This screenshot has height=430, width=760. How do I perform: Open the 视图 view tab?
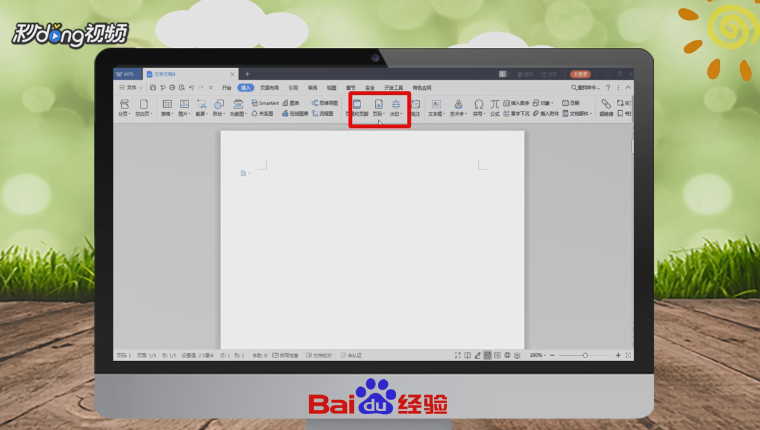tap(332, 88)
